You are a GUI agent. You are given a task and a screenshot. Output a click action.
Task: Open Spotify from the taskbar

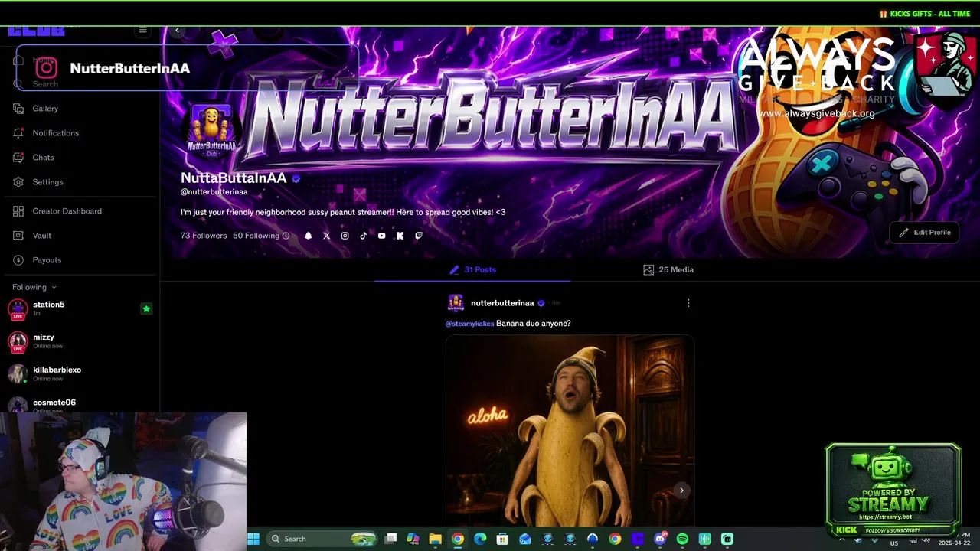(x=682, y=539)
